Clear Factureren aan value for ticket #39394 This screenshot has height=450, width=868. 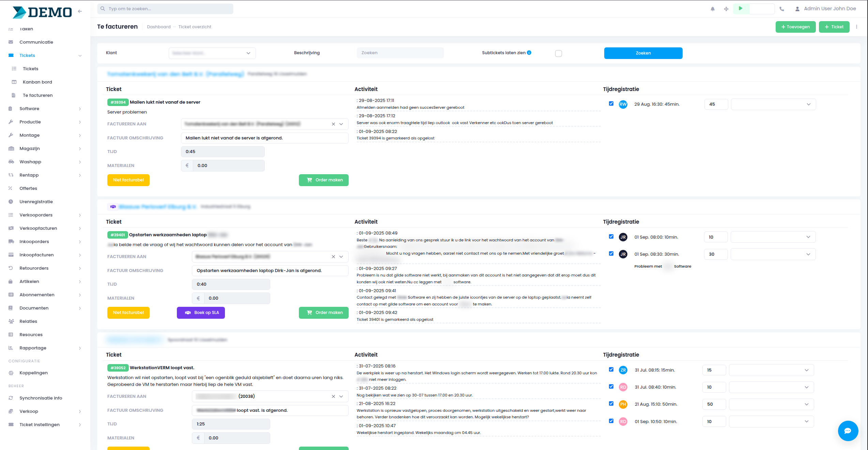point(333,124)
